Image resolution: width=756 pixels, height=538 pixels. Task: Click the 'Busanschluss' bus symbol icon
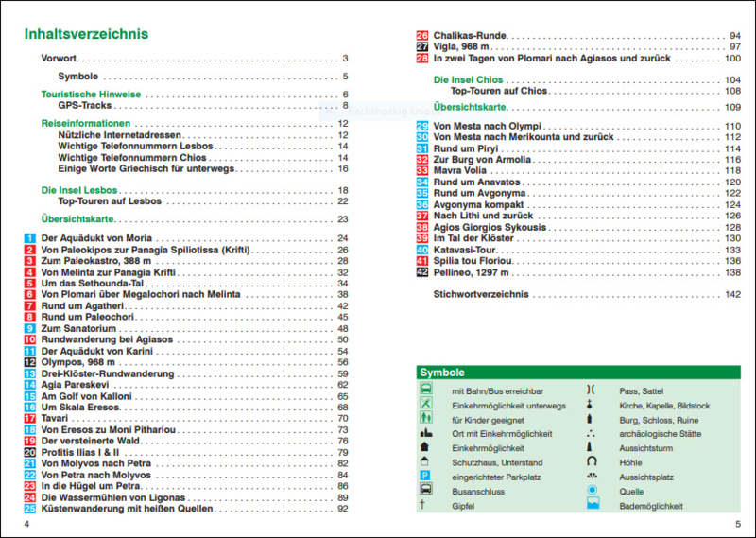click(x=426, y=489)
